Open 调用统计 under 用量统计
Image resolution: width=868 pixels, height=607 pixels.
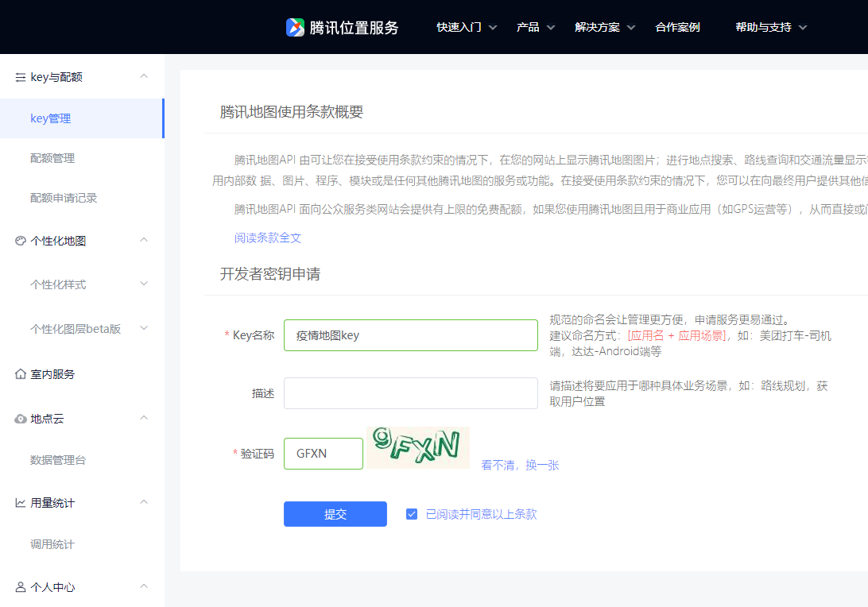[52, 544]
